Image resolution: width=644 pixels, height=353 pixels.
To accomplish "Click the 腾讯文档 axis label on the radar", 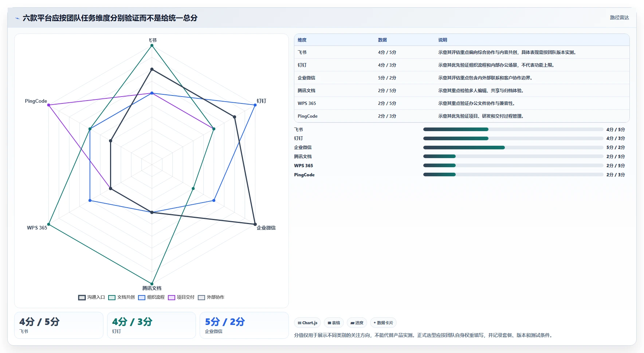I will 152,288.
